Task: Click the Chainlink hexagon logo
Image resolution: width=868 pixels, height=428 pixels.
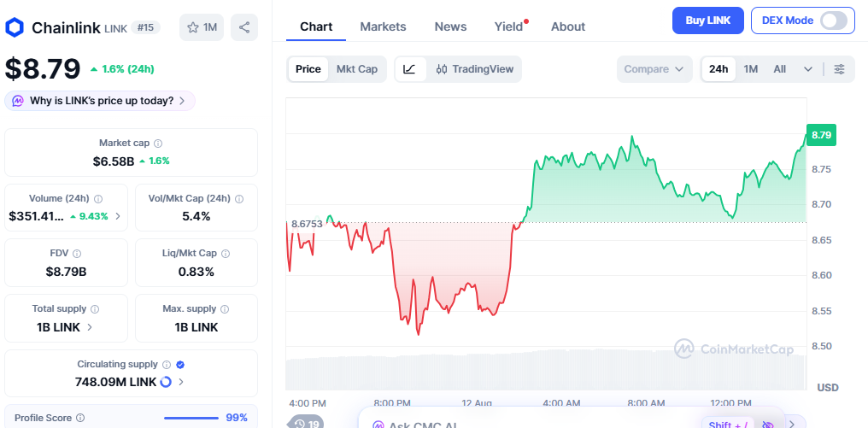Action: 15,27
